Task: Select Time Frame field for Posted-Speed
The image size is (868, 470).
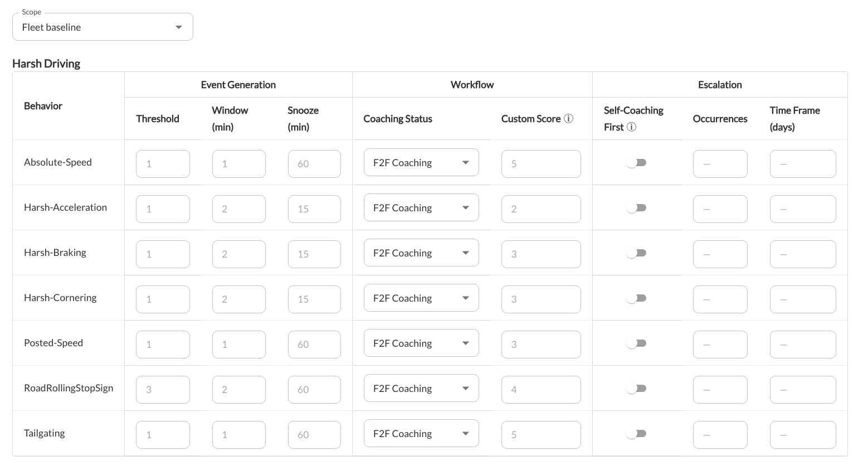Action: [803, 345]
